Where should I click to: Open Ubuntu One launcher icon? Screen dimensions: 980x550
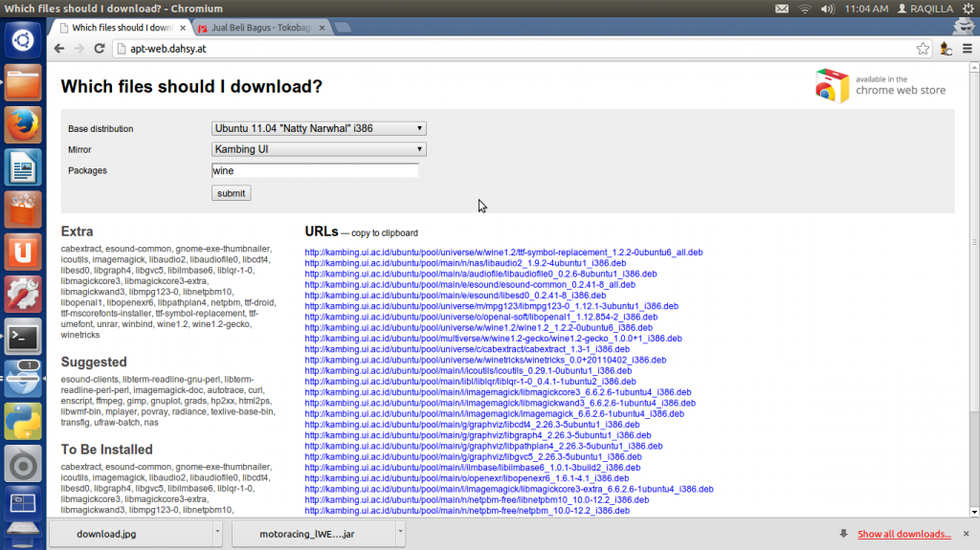23,253
